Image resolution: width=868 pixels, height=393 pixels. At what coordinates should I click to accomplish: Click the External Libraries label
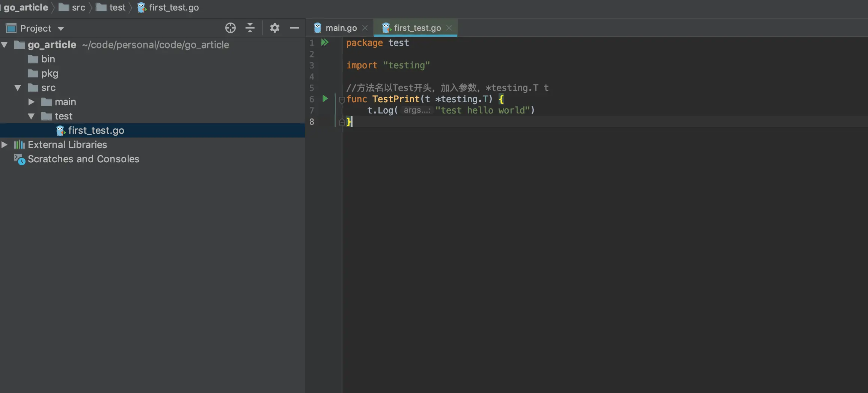point(67,145)
